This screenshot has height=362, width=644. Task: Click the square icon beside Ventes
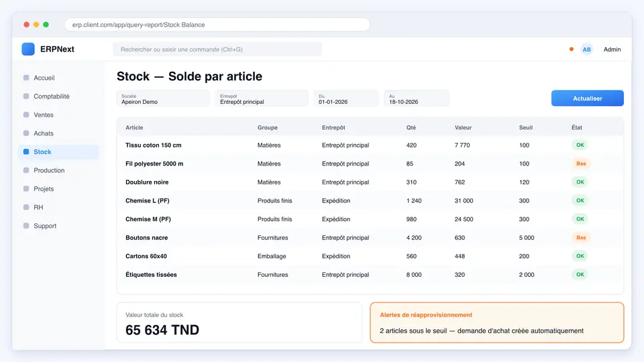pyautogui.click(x=26, y=115)
